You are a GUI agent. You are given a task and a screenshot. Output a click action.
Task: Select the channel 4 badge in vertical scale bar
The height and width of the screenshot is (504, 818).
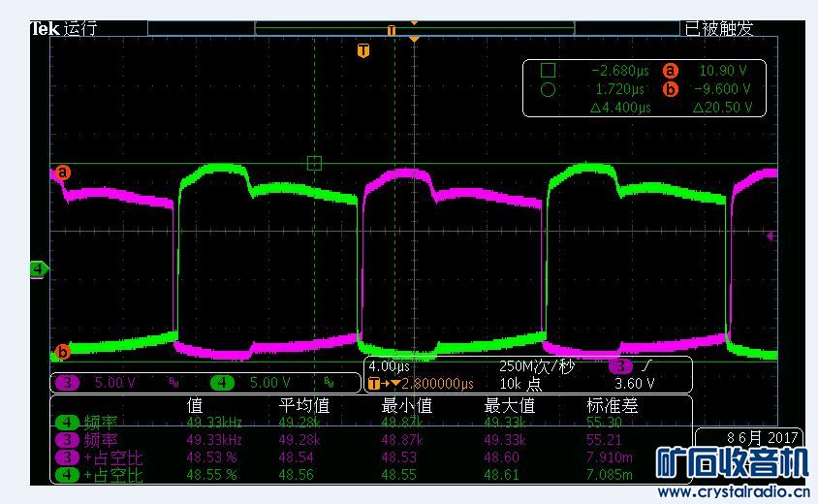[222, 383]
